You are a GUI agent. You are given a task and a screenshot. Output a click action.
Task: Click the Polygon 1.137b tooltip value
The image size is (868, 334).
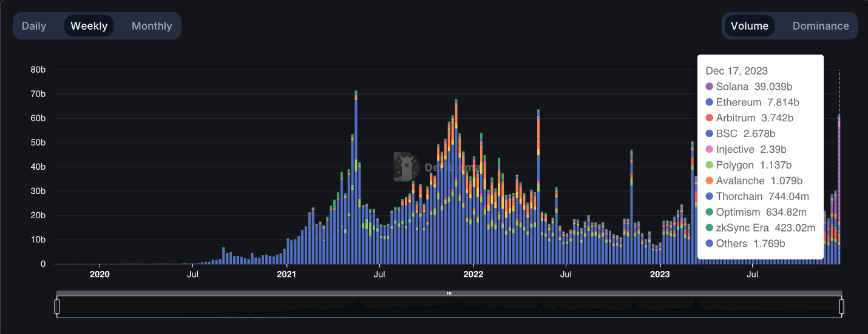coord(775,165)
